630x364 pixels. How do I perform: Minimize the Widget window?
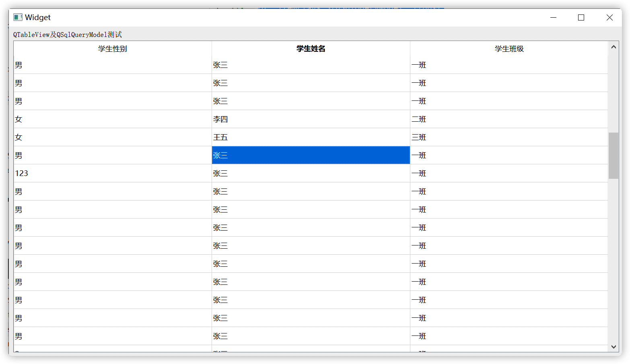tap(553, 17)
